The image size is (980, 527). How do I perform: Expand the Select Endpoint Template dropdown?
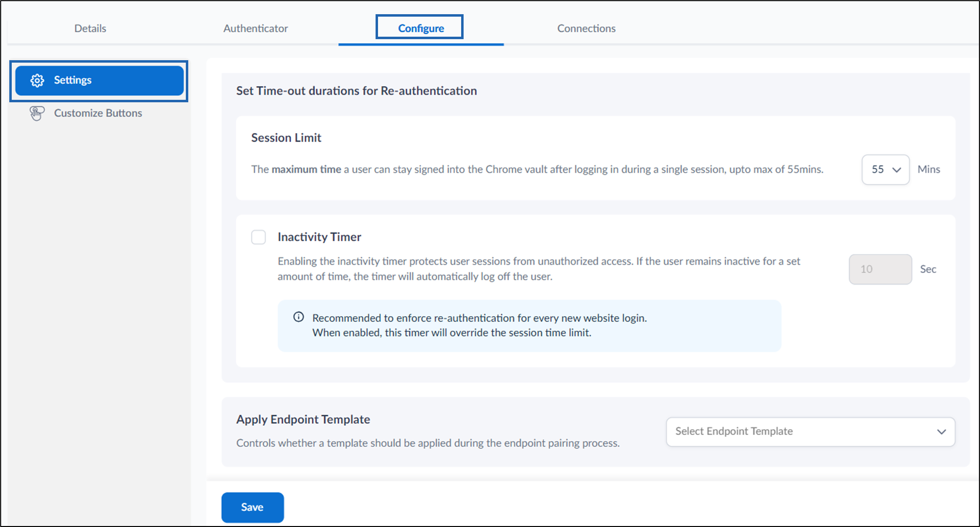click(x=810, y=432)
